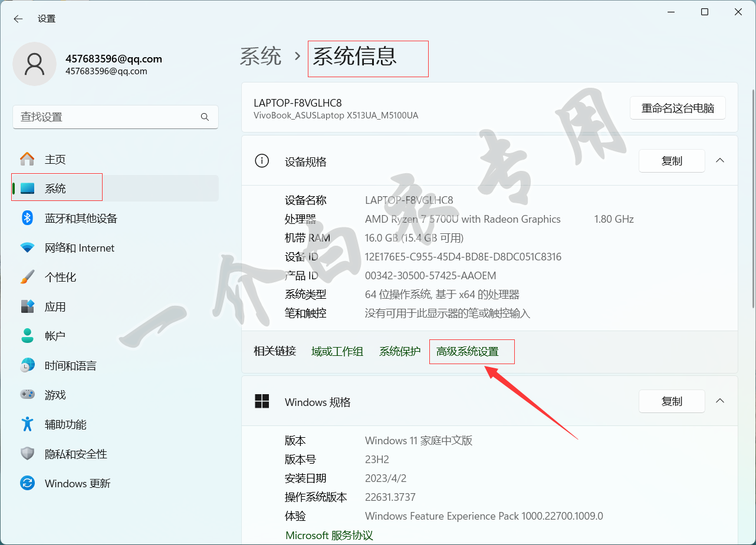Click the device ID value 12E176E5-C955
The height and width of the screenshot is (545, 756).
[463, 257]
